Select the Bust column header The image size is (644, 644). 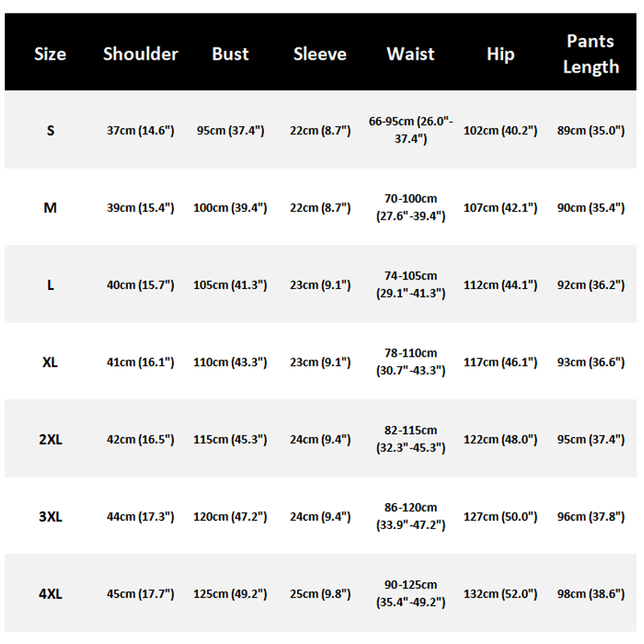[x=230, y=54]
